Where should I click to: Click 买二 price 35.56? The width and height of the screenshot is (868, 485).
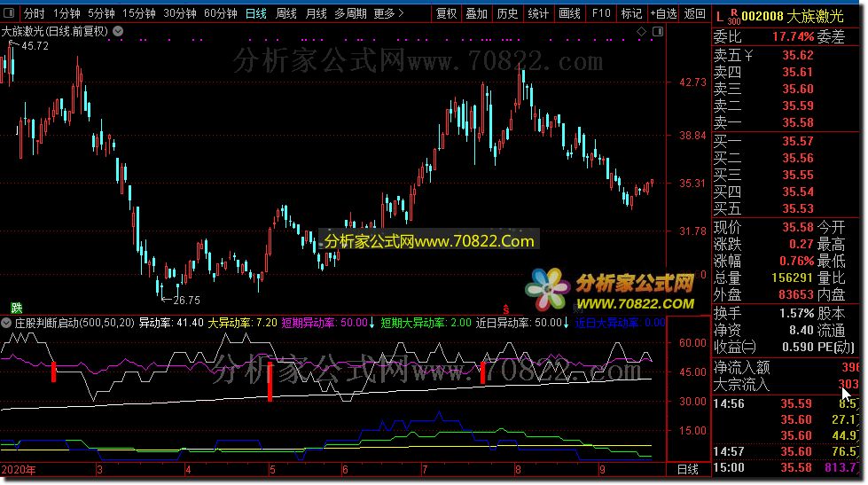(x=798, y=159)
